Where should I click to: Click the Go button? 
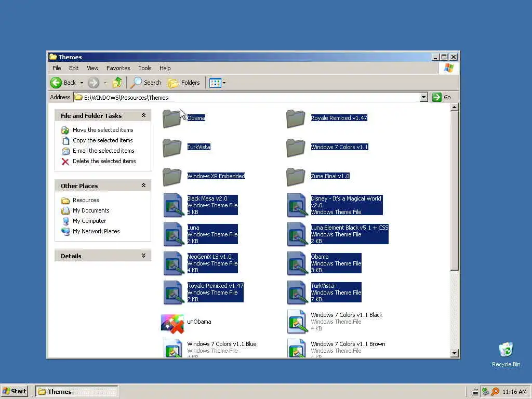[442, 97]
